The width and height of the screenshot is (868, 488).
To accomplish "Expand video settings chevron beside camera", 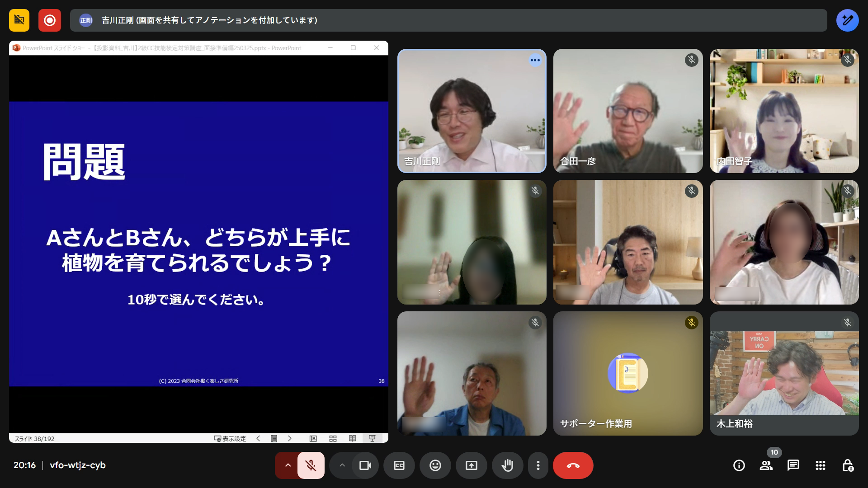I will pyautogui.click(x=342, y=465).
